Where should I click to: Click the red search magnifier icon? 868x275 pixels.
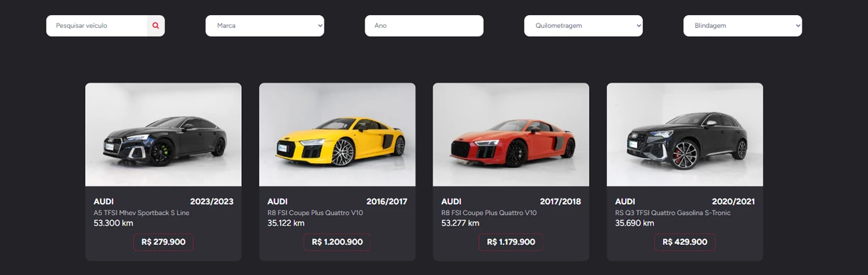point(156,26)
